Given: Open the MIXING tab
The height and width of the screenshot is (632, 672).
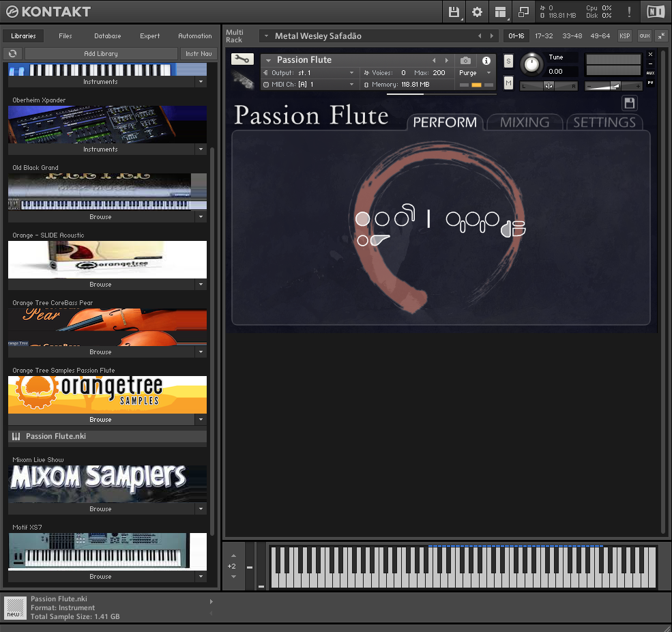Looking at the screenshot, I should click(525, 122).
